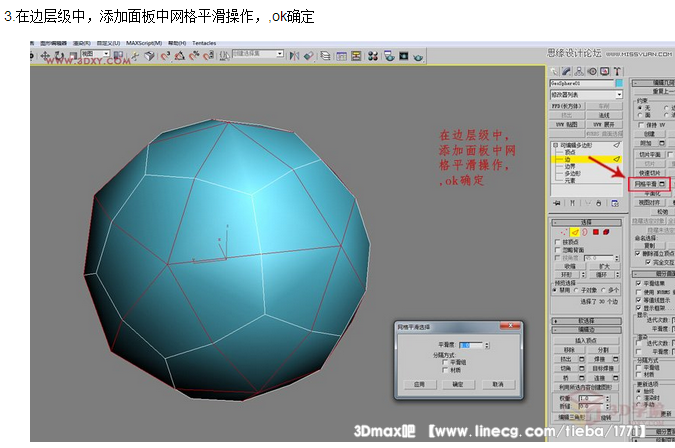Open the Material Editor icon
This screenshot has width=675, height=448.
[373, 56]
